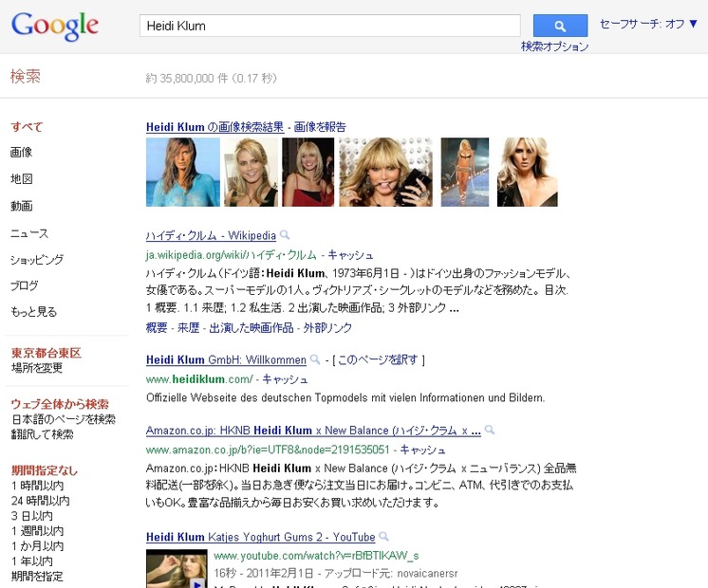
Task: Open キャッシュ link for www.heidiklum.com
Action: pos(285,379)
